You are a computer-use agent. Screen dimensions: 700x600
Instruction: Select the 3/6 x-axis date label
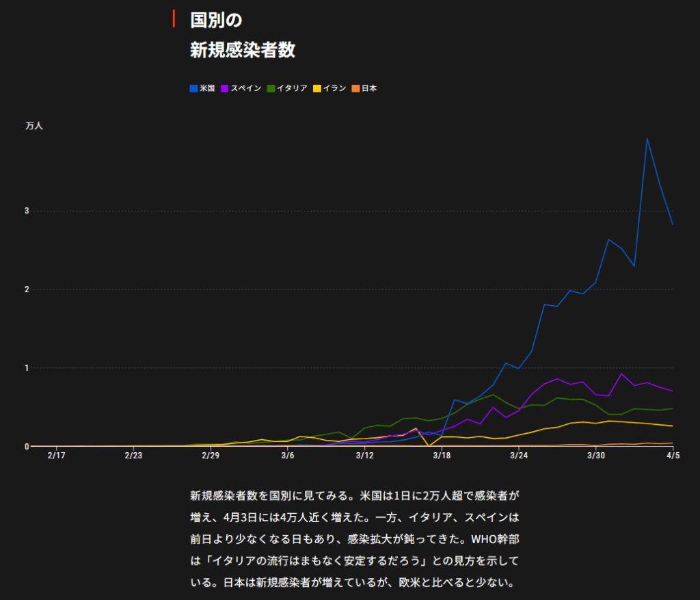coord(288,456)
